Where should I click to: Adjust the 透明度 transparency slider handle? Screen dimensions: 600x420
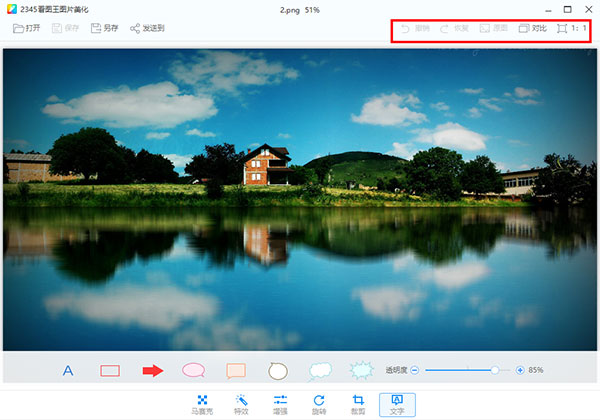point(494,370)
